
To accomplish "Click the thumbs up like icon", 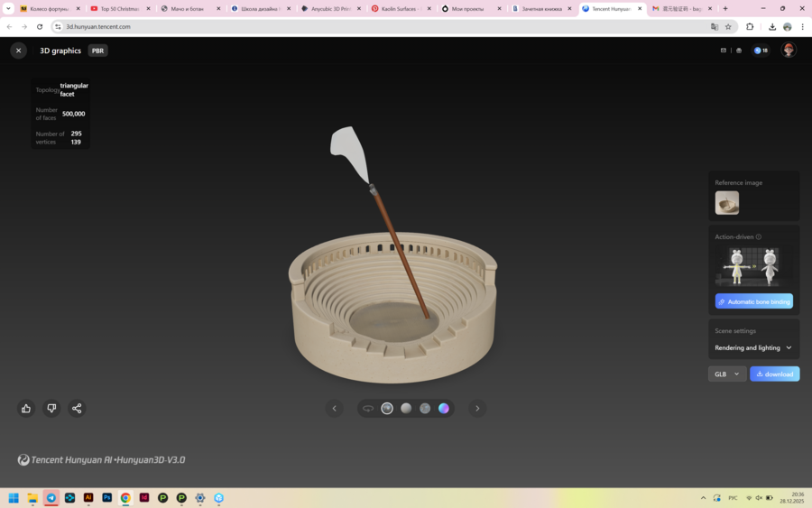I will 26,408.
